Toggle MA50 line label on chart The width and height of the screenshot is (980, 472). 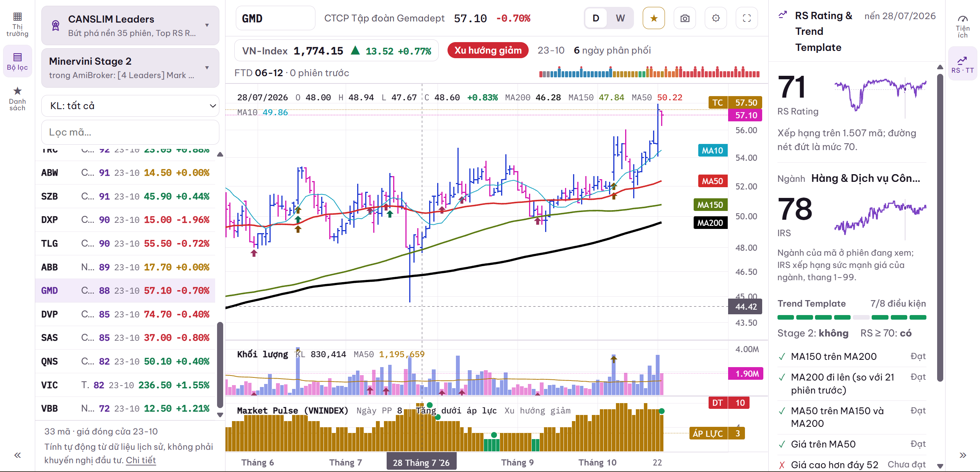[712, 181]
